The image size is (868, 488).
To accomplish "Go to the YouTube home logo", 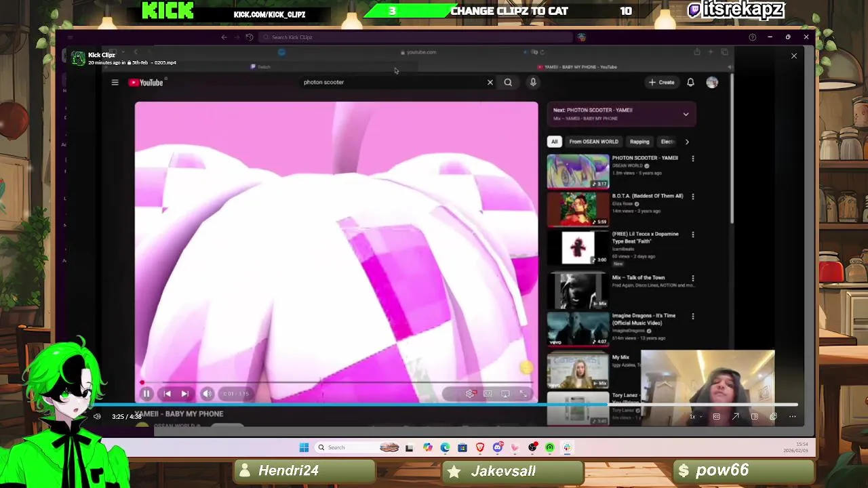I will tap(146, 82).
